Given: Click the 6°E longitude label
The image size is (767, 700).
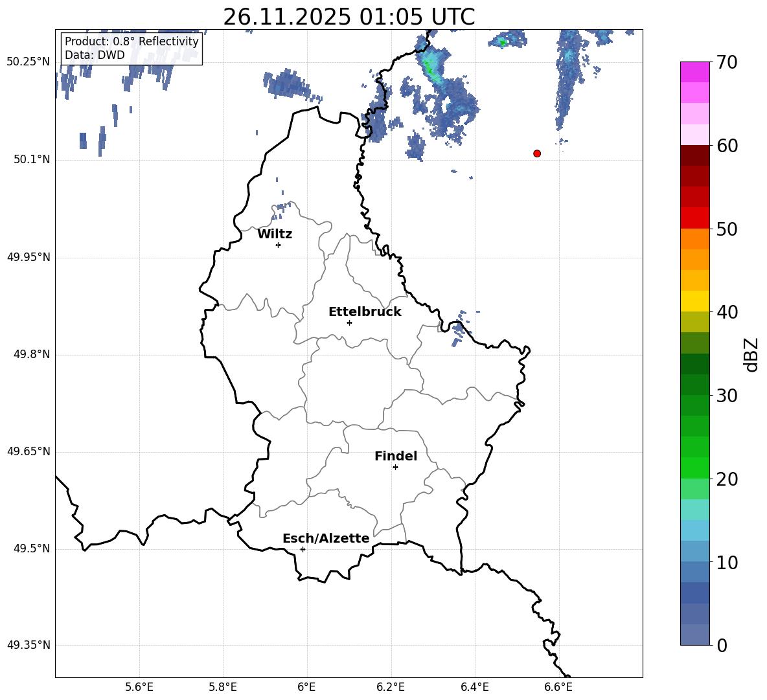Looking at the screenshot, I should 306,687.
